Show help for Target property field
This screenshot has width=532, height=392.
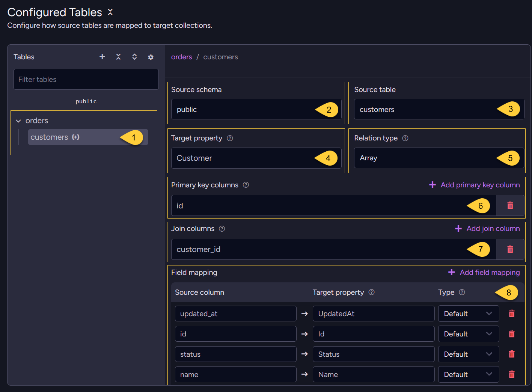(230, 138)
